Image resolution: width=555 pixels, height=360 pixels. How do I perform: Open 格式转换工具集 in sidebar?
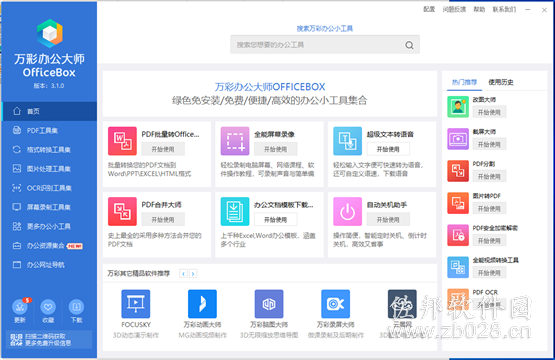tap(49, 149)
